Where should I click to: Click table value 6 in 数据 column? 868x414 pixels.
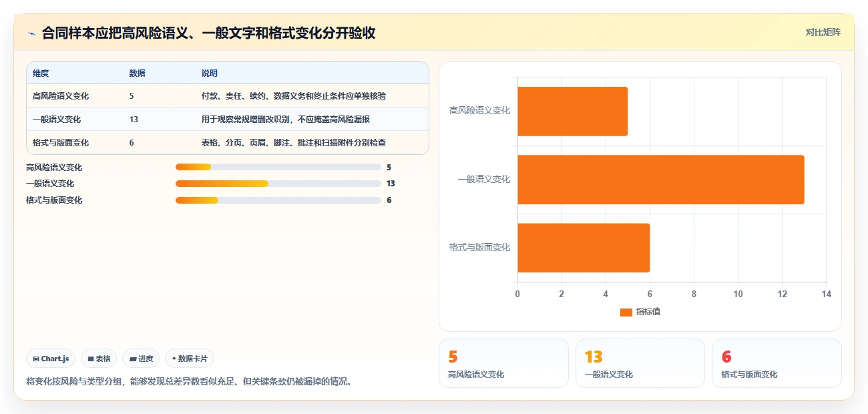[132, 143]
